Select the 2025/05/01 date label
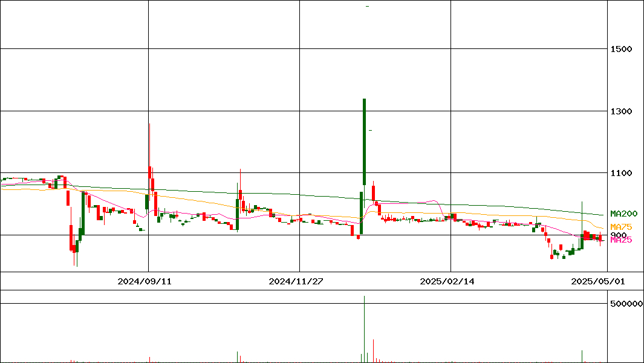The image size is (644, 363). pos(598,281)
